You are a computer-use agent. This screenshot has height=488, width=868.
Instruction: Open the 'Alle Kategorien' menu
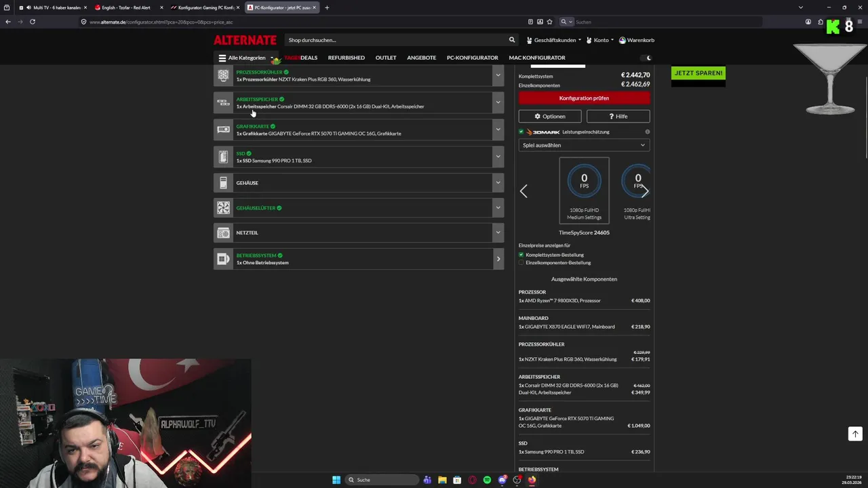(245, 58)
